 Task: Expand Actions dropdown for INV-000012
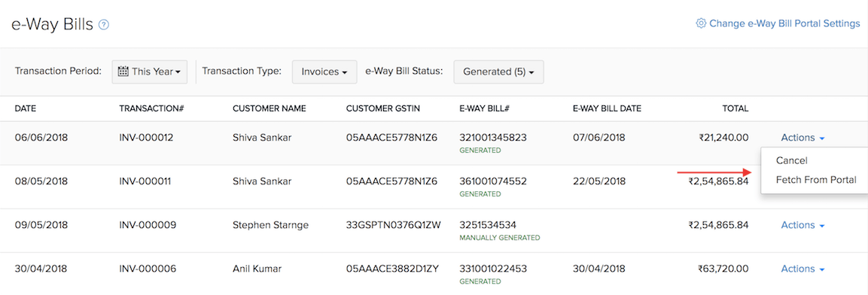click(803, 138)
